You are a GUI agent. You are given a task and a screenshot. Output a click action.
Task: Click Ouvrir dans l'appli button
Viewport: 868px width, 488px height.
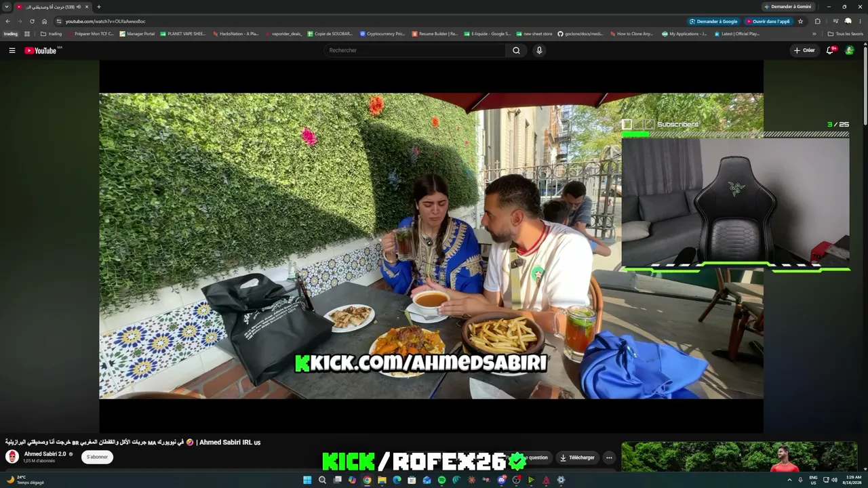pyautogui.click(x=768, y=21)
